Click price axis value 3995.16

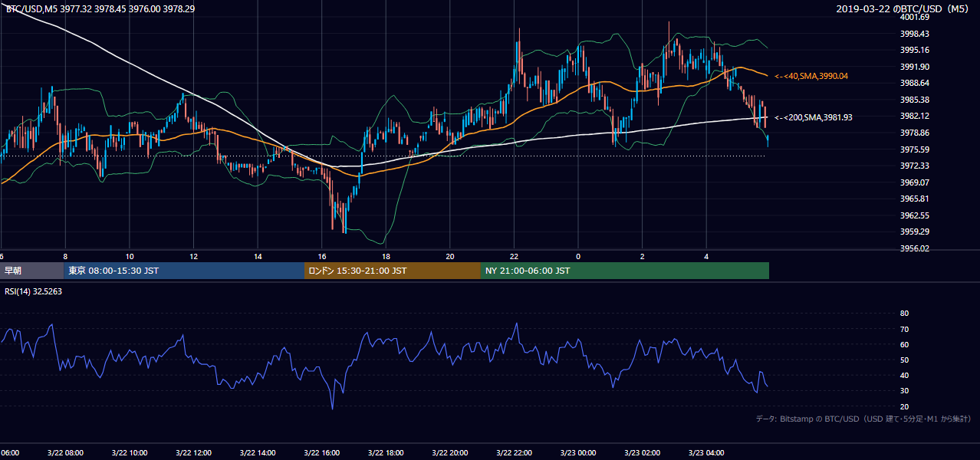pyautogui.click(x=914, y=50)
